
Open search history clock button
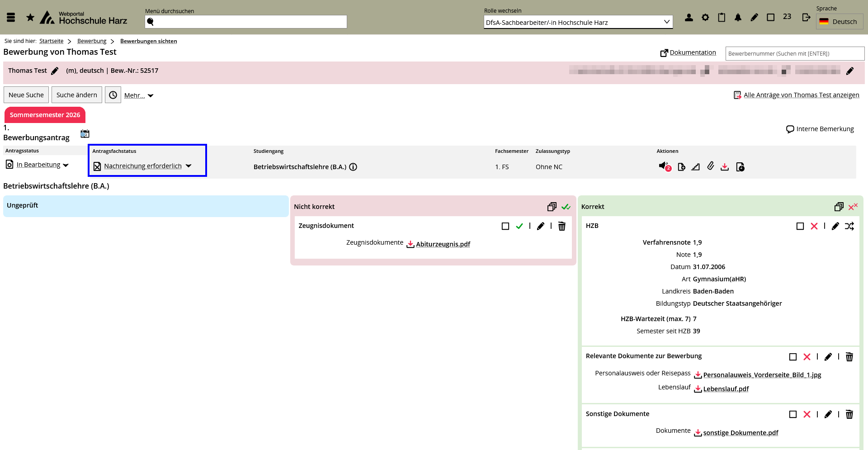113,95
